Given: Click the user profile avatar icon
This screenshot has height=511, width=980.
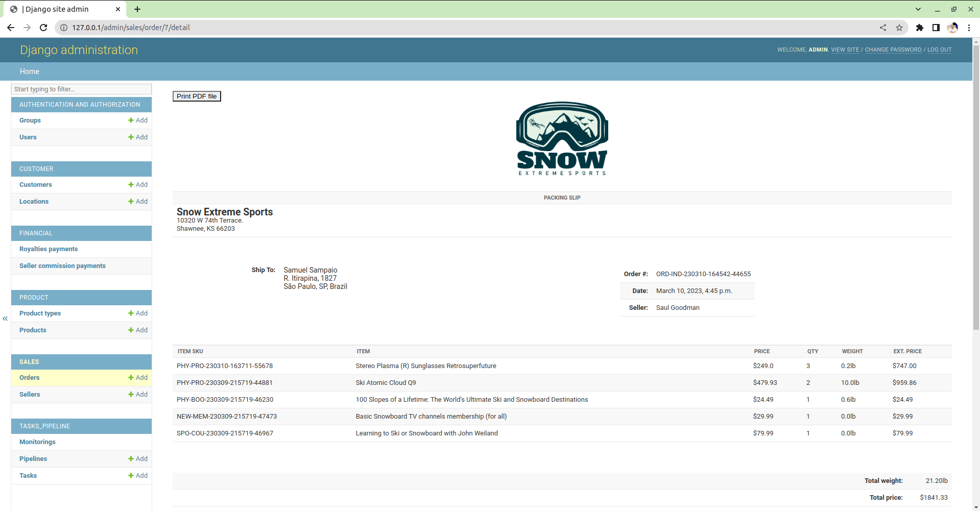Looking at the screenshot, I should (x=952, y=28).
